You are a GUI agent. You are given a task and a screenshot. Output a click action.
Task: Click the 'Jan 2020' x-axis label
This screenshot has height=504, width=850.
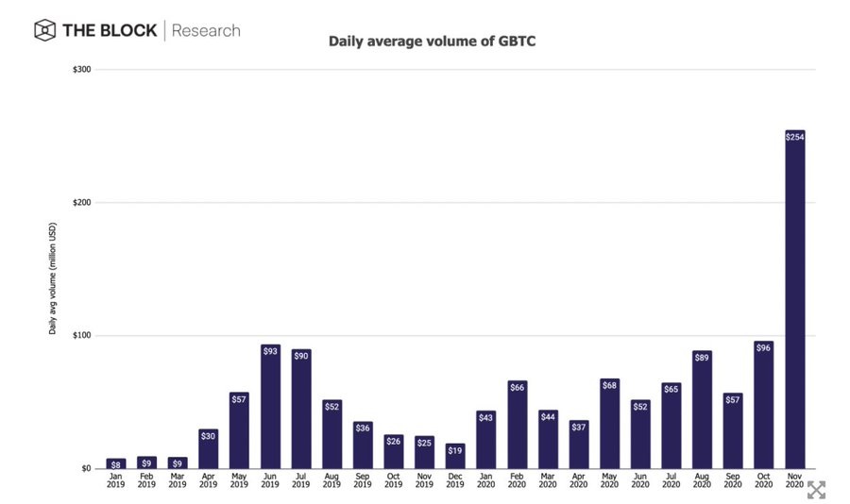tap(485, 480)
